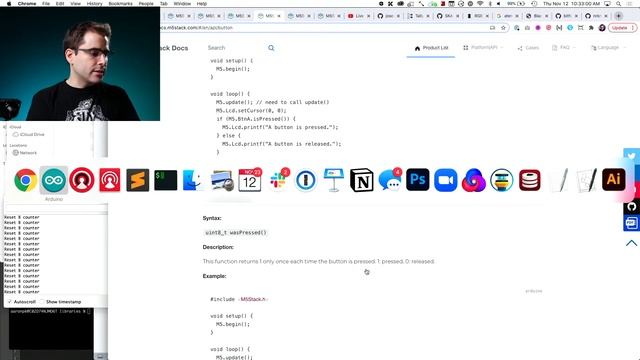The image size is (640, 360).
Task: Select the Arduino app icon
Action: click(54, 180)
